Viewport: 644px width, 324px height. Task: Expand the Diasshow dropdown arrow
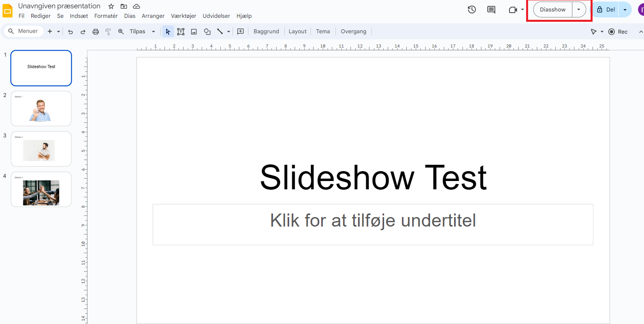(x=579, y=10)
